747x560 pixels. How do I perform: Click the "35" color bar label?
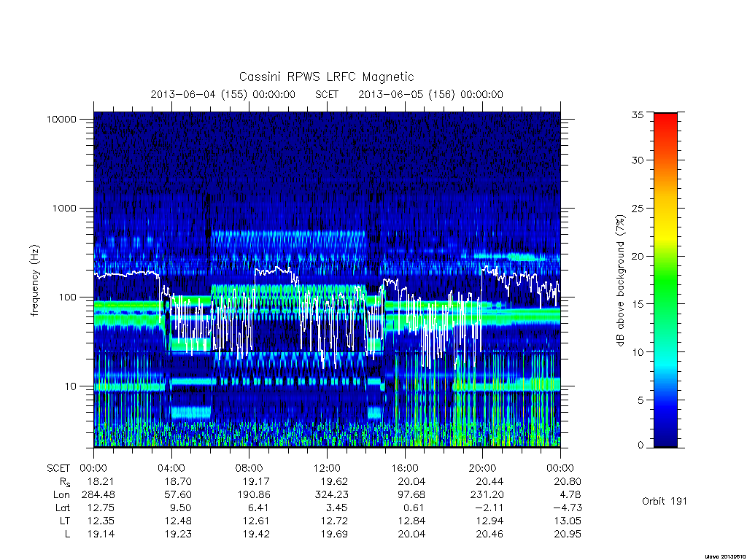click(x=637, y=114)
